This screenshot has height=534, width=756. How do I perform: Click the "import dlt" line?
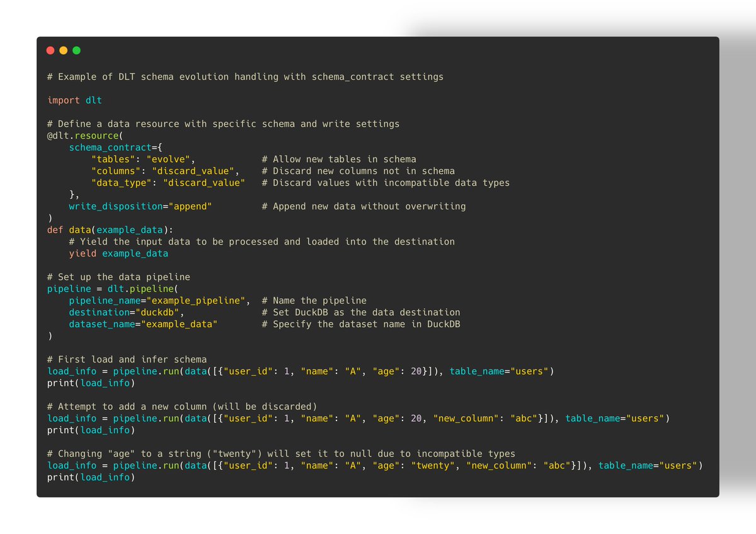click(x=74, y=100)
